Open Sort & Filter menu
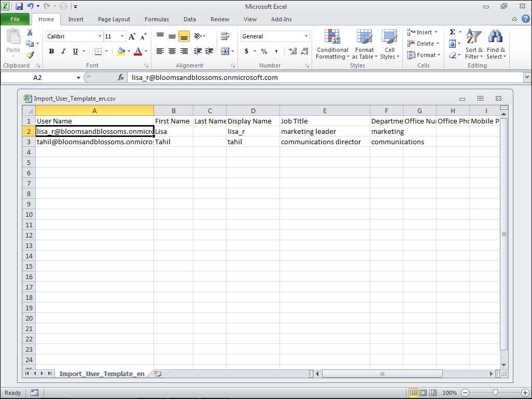 point(474,45)
